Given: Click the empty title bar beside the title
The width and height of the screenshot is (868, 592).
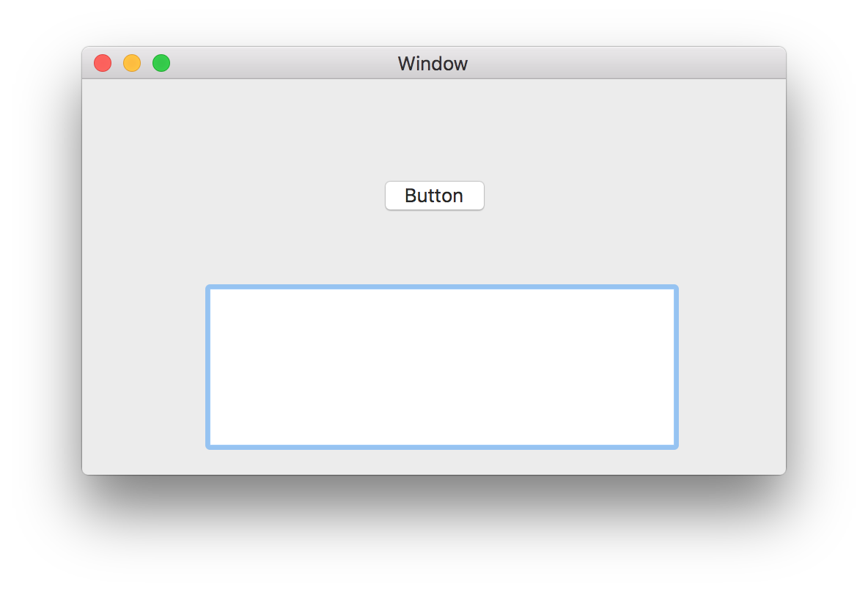Looking at the screenshot, I should click(x=625, y=63).
